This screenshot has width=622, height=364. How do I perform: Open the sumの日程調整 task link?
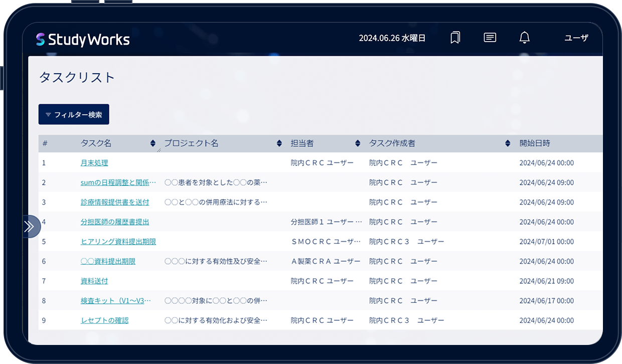pos(118,183)
